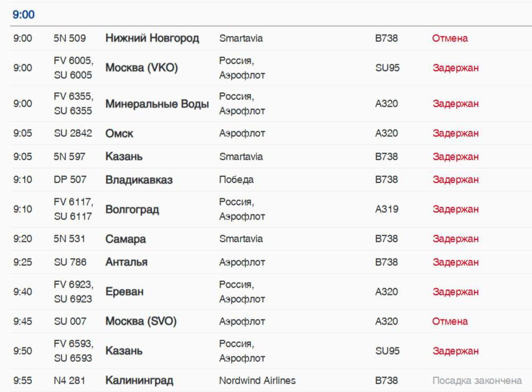Click flight number DP 507

point(70,180)
